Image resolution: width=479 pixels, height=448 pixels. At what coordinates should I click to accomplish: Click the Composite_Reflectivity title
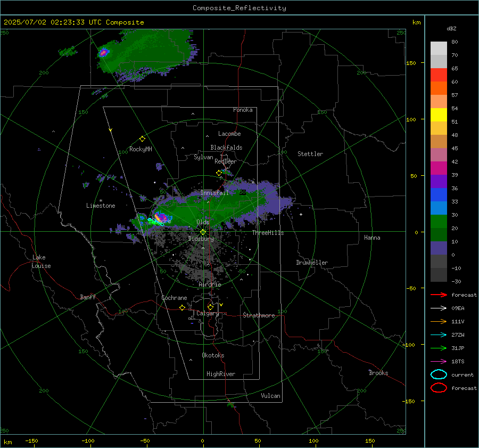coord(240,8)
